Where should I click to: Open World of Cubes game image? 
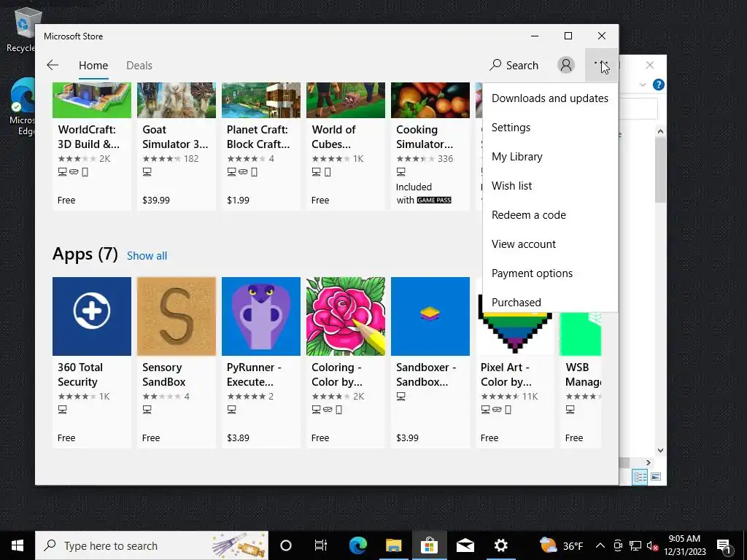[x=346, y=100]
